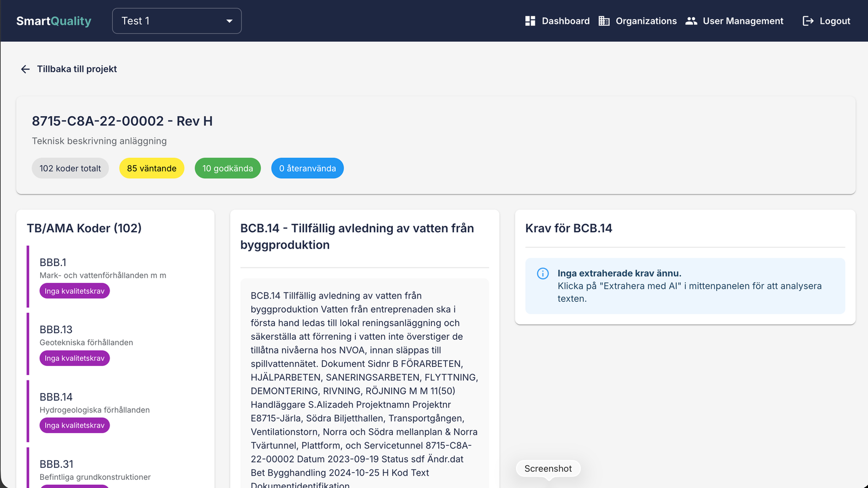Click the dropdown arrow beside Test 1
Viewport: 868px width, 488px height.
[x=229, y=21]
